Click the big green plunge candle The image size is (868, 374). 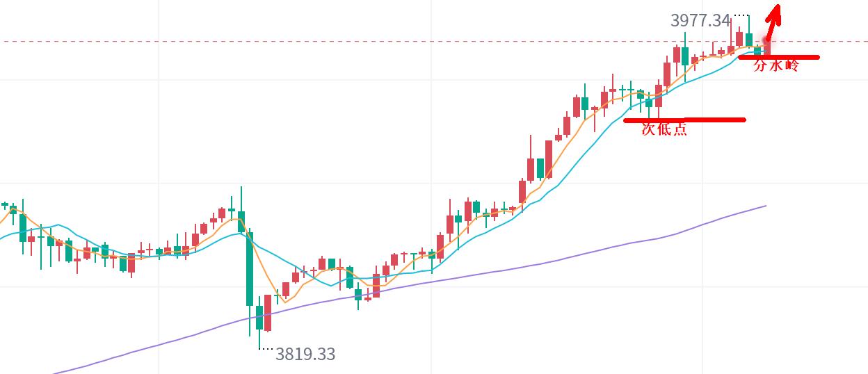pos(250,268)
